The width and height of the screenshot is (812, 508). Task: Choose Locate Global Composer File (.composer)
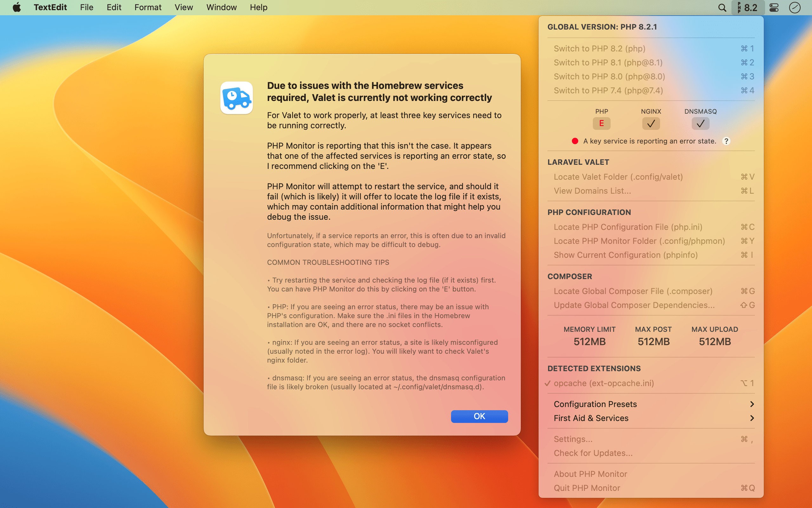[651, 291]
